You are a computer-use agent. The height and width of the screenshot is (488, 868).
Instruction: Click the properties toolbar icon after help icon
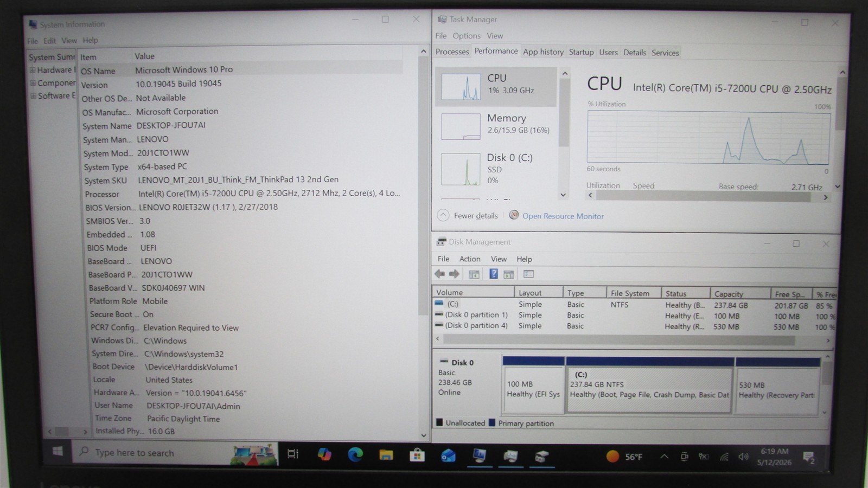509,274
